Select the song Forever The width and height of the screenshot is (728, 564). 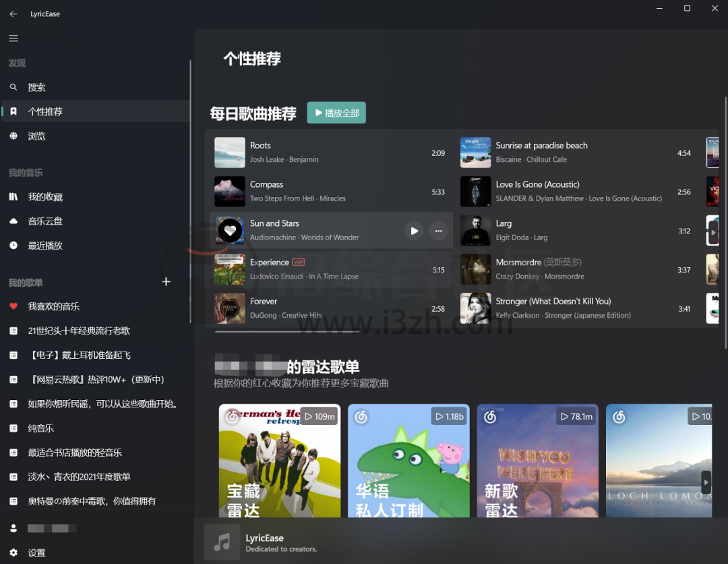pos(332,308)
